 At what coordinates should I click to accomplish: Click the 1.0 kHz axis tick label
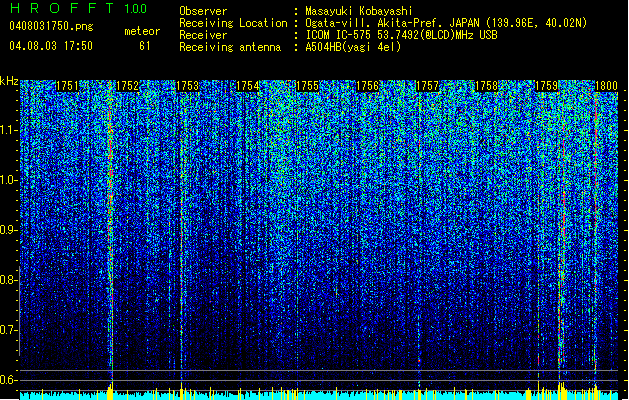(x=8, y=180)
